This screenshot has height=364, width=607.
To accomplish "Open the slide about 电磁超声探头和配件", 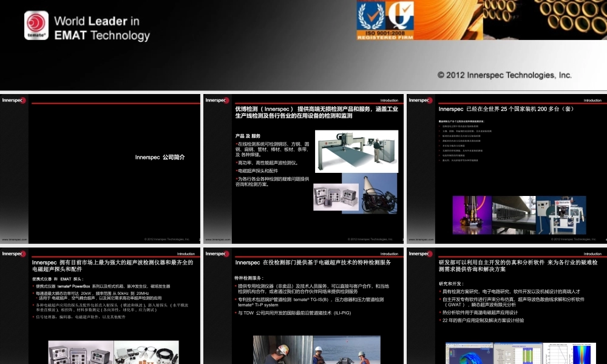I will pyautogui.click(x=100, y=306).
